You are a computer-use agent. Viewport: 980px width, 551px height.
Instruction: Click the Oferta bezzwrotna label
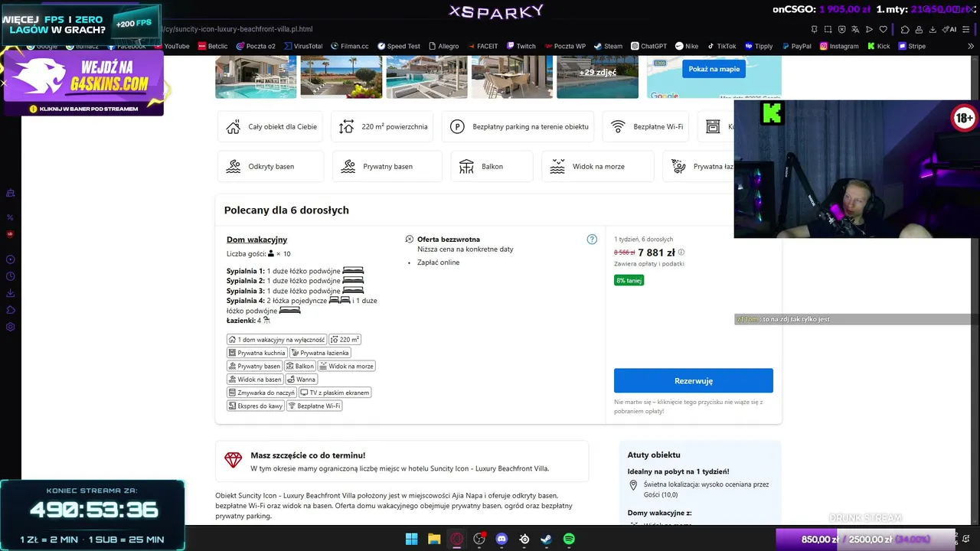tap(449, 240)
